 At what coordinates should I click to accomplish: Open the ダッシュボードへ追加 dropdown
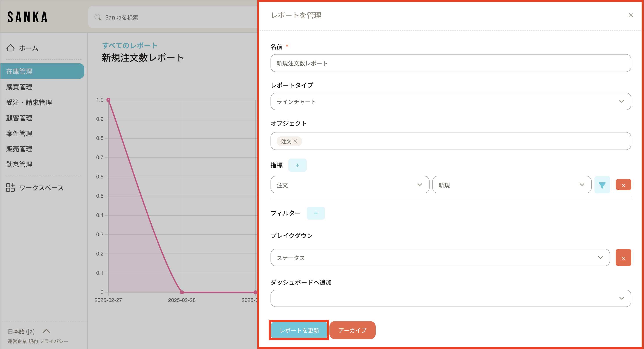click(x=450, y=298)
